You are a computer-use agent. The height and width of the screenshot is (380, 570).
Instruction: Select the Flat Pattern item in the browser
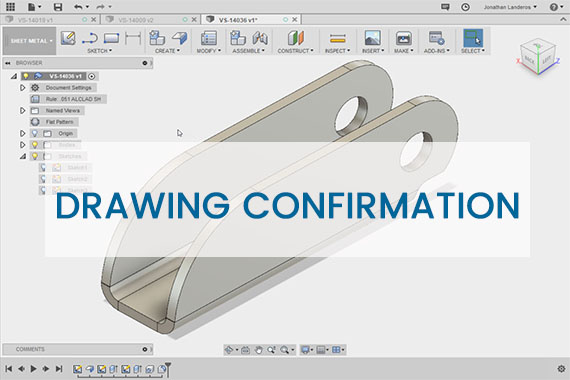pyautogui.click(x=59, y=122)
